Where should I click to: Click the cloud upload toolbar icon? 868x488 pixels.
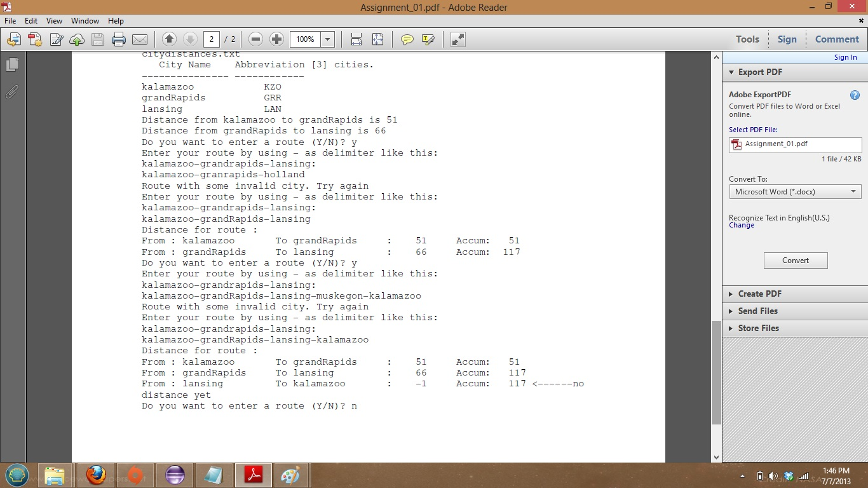point(77,39)
